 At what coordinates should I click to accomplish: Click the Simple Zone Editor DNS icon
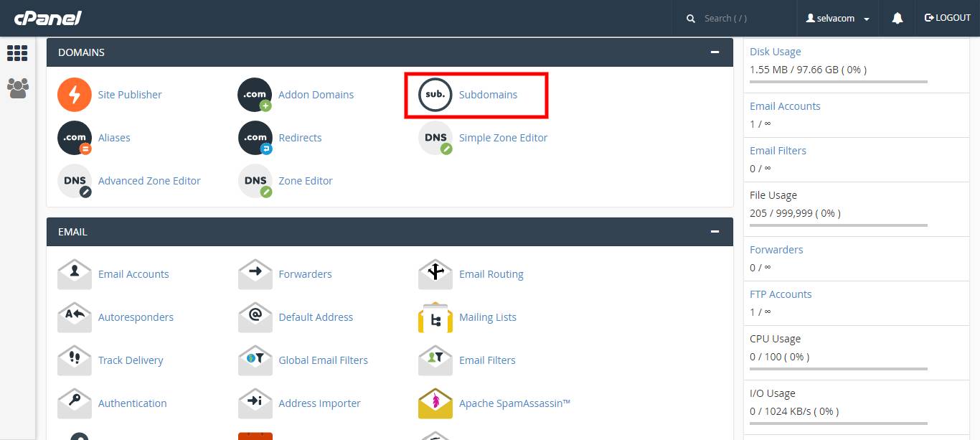pyautogui.click(x=435, y=138)
